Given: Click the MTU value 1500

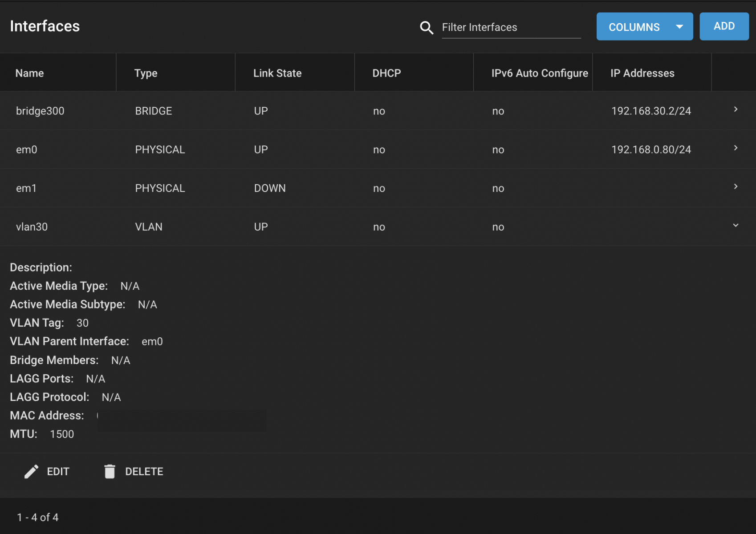Looking at the screenshot, I should click(x=62, y=434).
